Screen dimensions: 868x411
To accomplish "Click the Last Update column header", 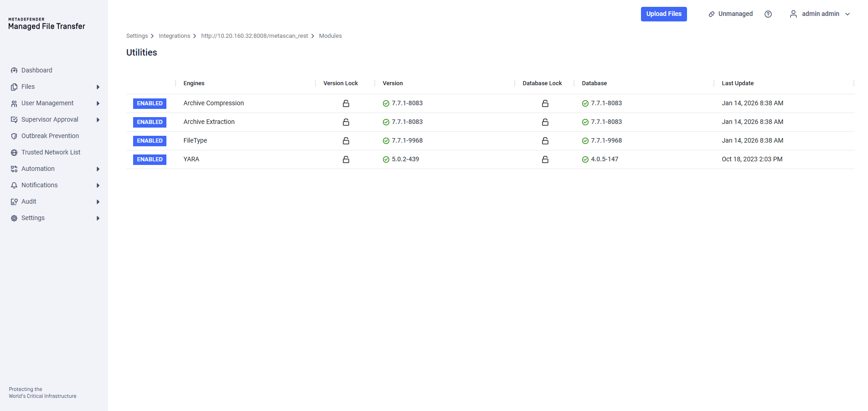I will click(737, 83).
